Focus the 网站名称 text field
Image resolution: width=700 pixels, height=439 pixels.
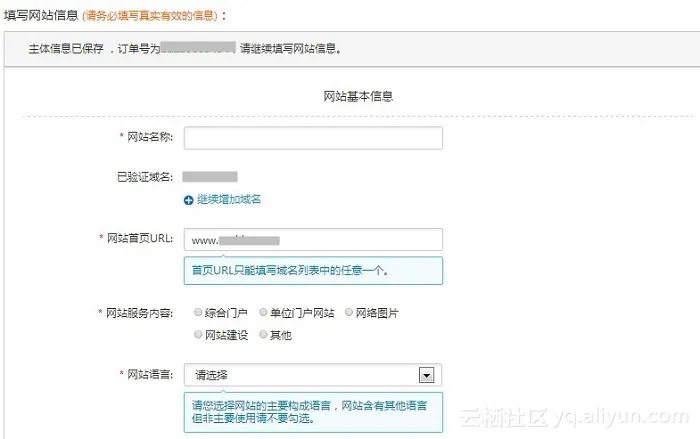(313, 137)
